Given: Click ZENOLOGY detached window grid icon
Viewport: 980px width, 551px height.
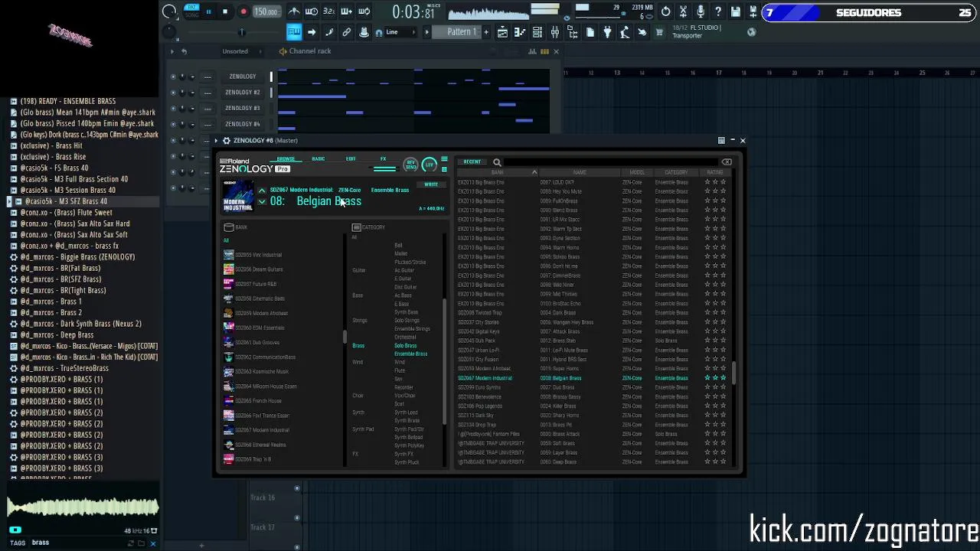Looking at the screenshot, I should [721, 141].
